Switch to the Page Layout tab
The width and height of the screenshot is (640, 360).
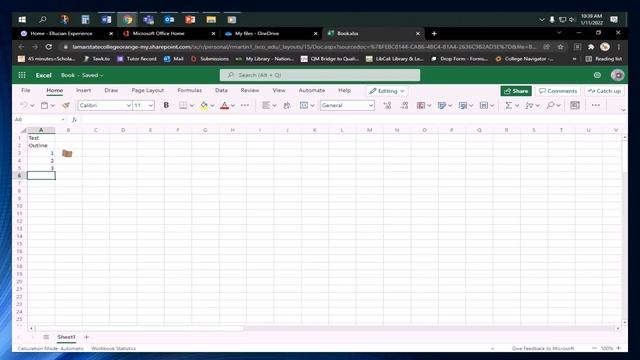click(148, 90)
